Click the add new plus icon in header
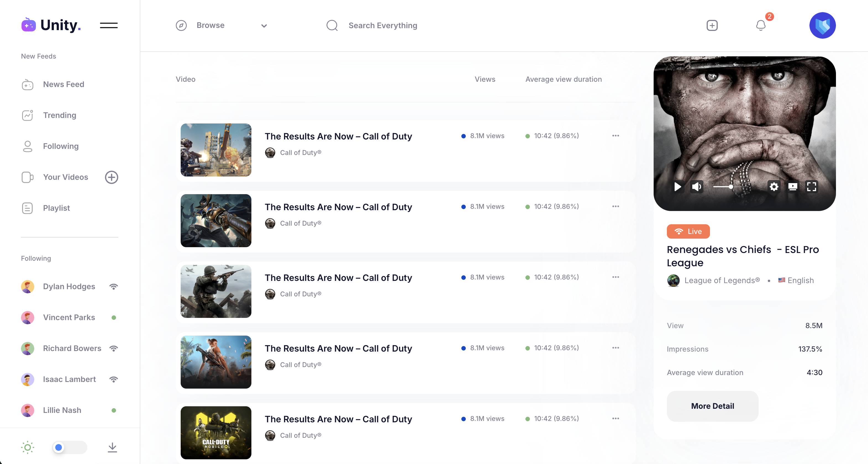 click(x=712, y=25)
